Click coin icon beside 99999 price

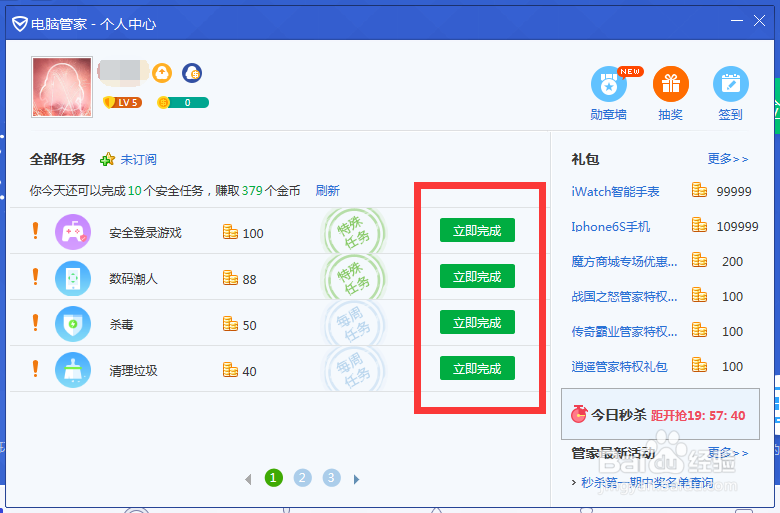click(699, 190)
